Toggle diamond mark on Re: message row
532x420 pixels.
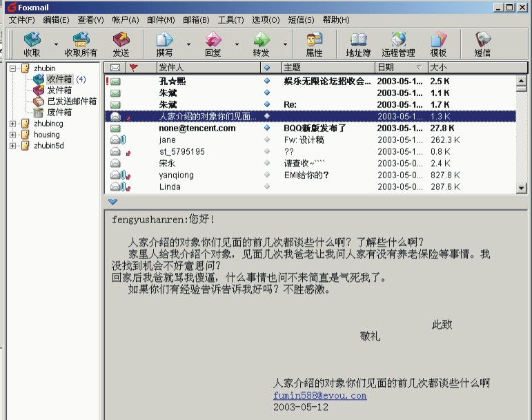click(x=267, y=104)
